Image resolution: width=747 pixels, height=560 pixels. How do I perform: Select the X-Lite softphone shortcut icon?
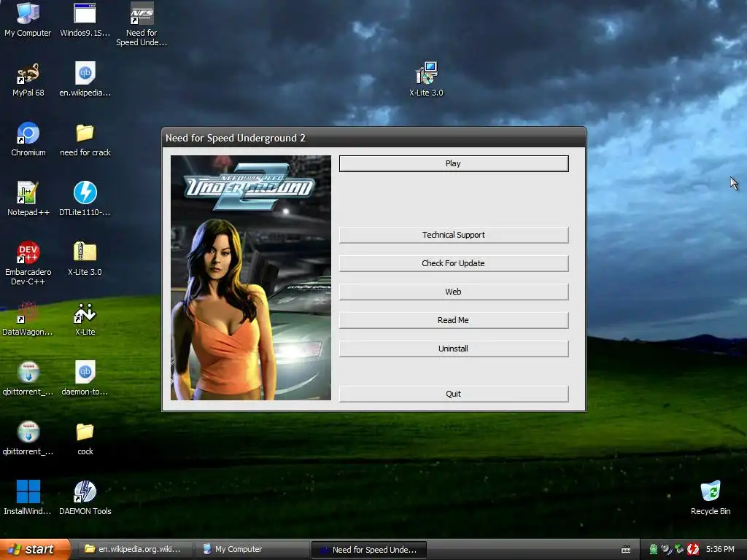click(x=85, y=319)
